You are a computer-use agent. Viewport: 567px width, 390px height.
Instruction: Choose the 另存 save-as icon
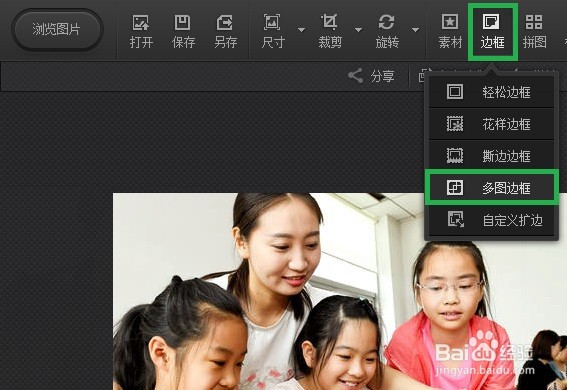225,32
